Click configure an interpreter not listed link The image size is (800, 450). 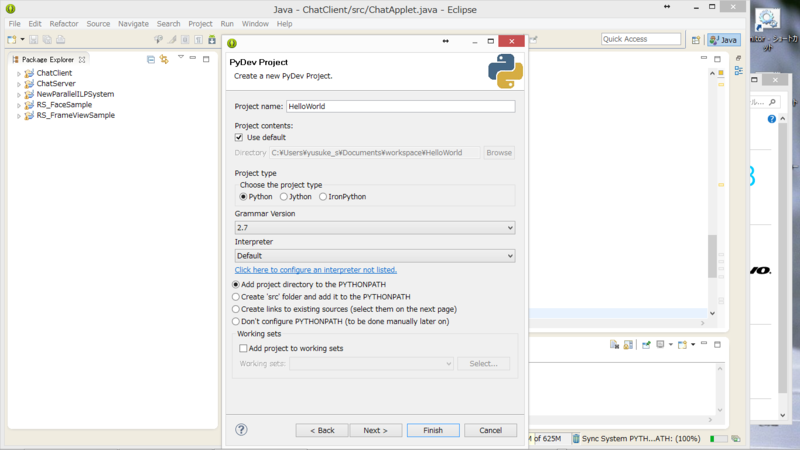(x=315, y=269)
